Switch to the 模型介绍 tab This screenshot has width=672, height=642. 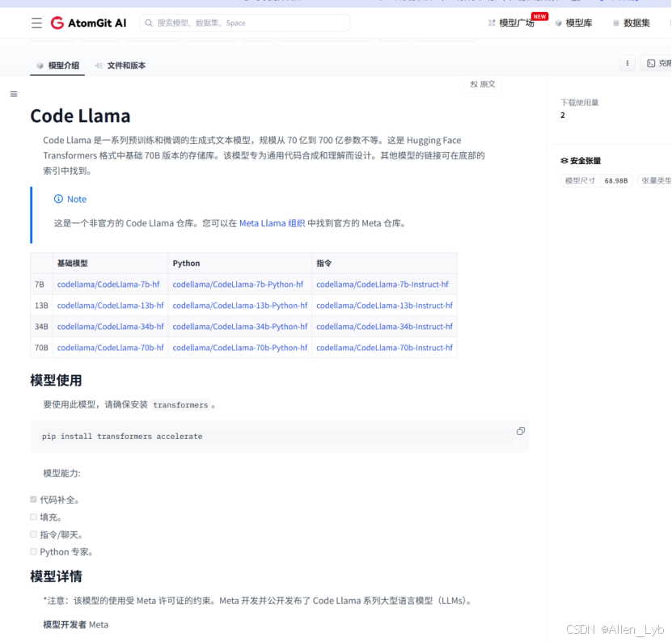57,65
